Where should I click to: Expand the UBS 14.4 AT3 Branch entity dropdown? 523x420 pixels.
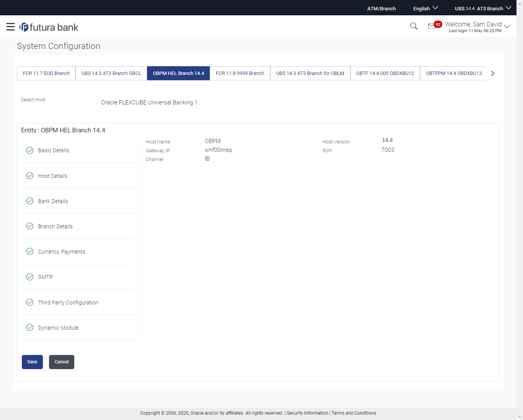tap(483, 8)
